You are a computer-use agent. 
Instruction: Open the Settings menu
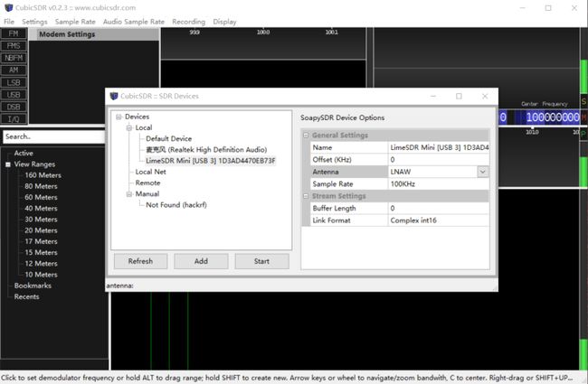tap(34, 22)
